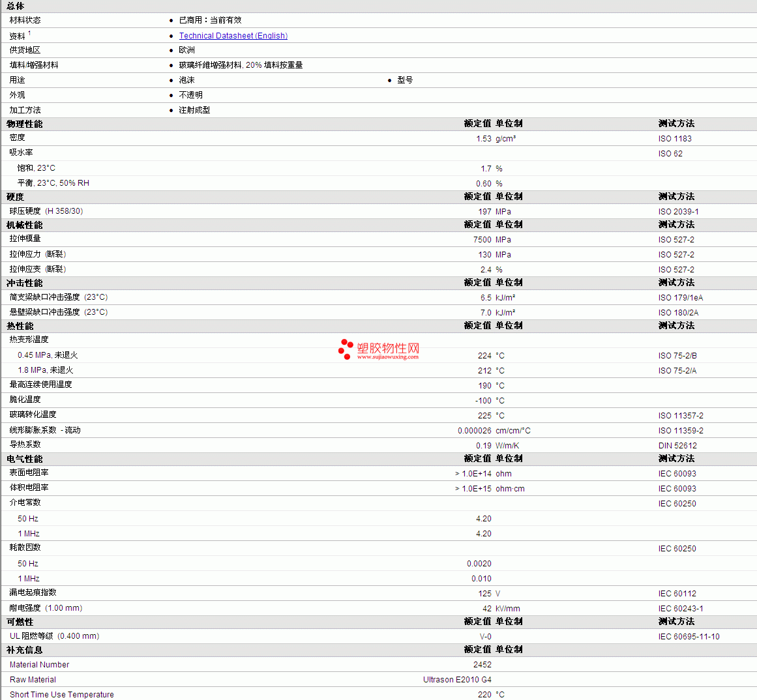The image size is (757, 700).
Task: Select the 型号 usage entry
Action: (x=405, y=80)
